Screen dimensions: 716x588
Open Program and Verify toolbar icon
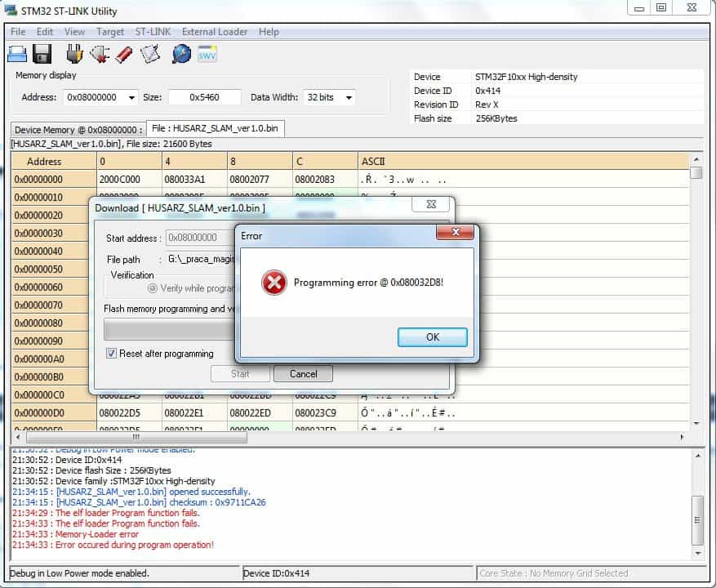149,54
